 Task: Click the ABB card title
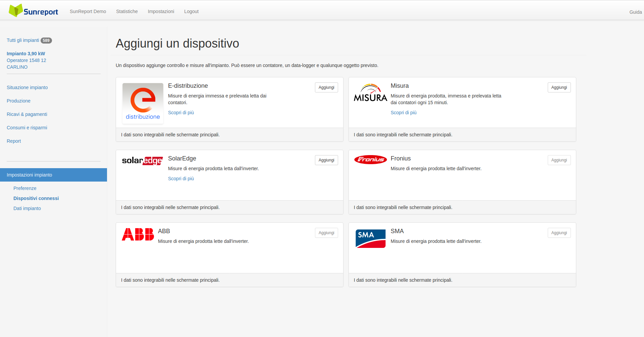[x=164, y=231]
